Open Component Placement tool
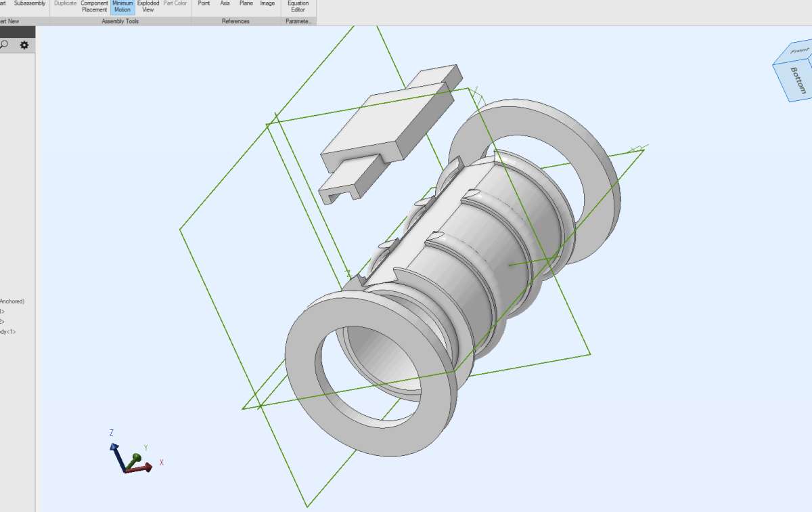Screen dimensions: 812x512 click(95, 7)
